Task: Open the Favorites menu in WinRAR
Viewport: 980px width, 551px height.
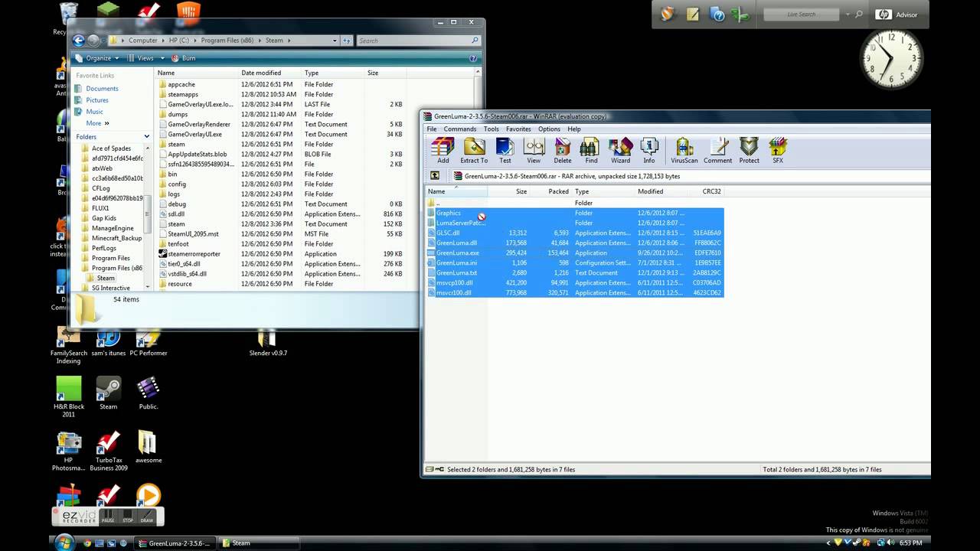Action: coord(518,129)
